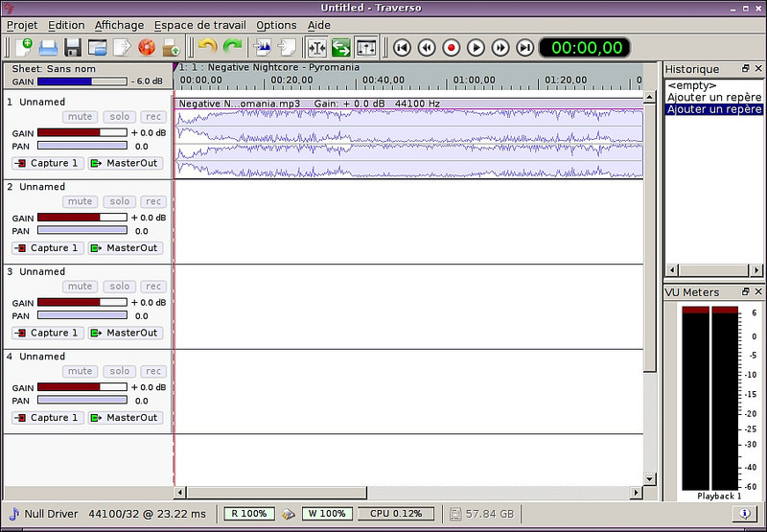Image resolution: width=767 pixels, height=532 pixels.
Task: Click the skip to start transport button
Action: pyautogui.click(x=403, y=47)
